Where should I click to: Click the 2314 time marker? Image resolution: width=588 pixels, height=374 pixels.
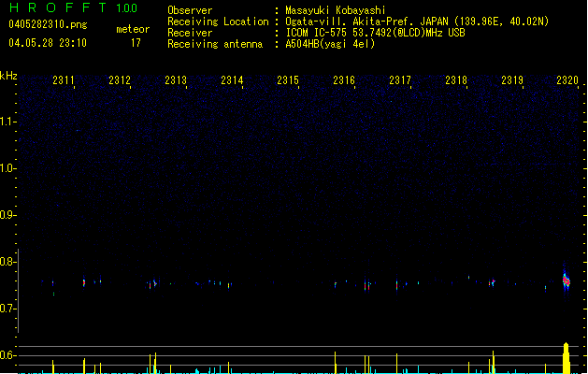tap(232, 80)
